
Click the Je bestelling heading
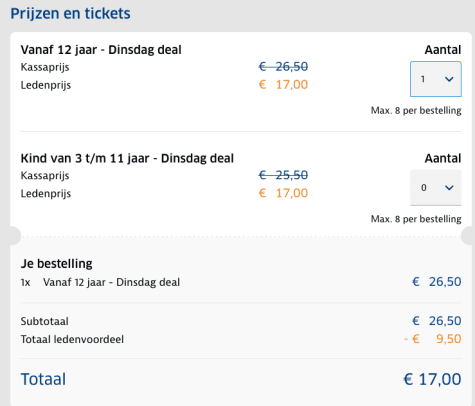coord(56,264)
